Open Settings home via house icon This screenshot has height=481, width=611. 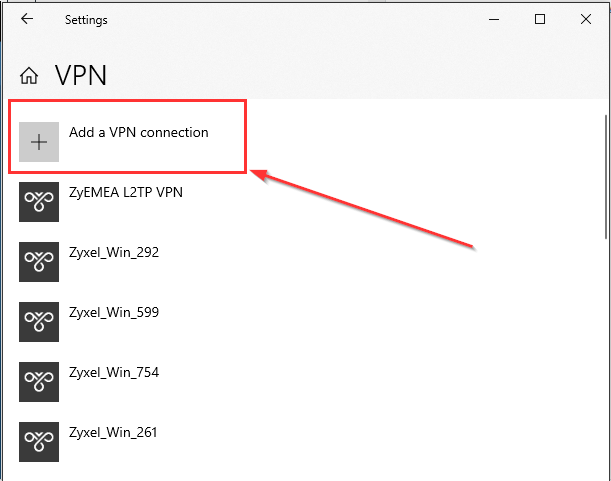(x=30, y=76)
